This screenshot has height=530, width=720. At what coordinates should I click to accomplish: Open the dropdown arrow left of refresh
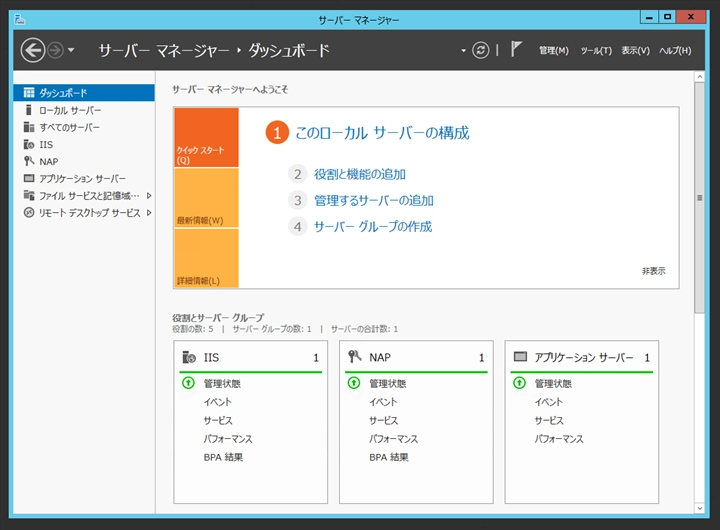(x=463, y=51)
